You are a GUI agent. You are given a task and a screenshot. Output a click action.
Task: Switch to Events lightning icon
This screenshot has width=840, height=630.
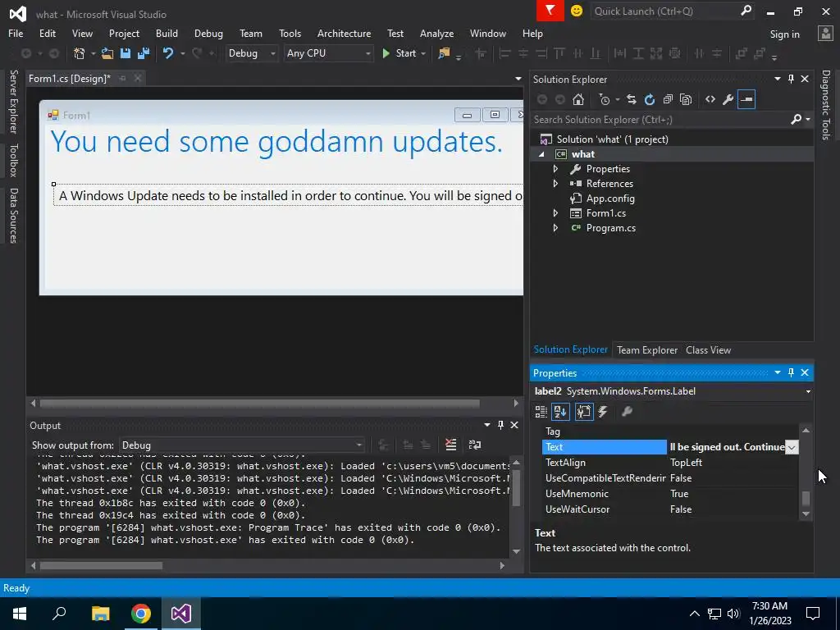click(x=603, y=412)
